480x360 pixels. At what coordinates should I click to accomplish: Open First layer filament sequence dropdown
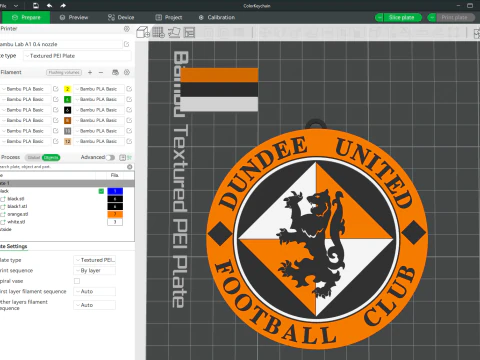95,291
